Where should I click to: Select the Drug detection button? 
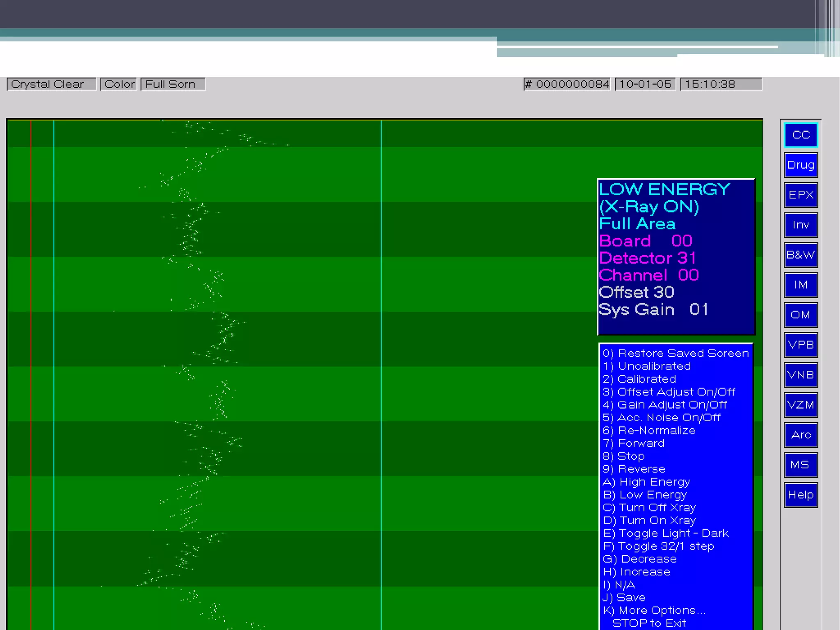pos(801,165)
